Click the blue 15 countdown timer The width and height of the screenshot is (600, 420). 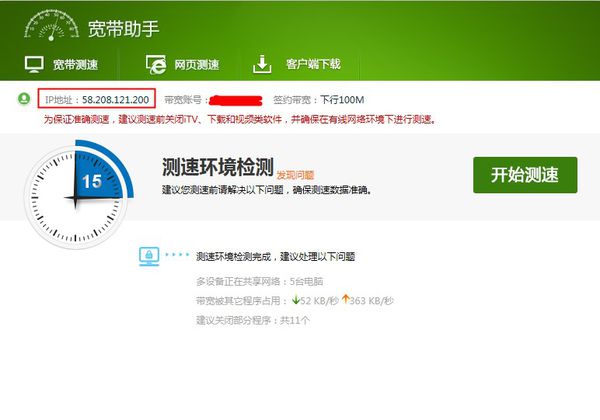tap(92, 182)
